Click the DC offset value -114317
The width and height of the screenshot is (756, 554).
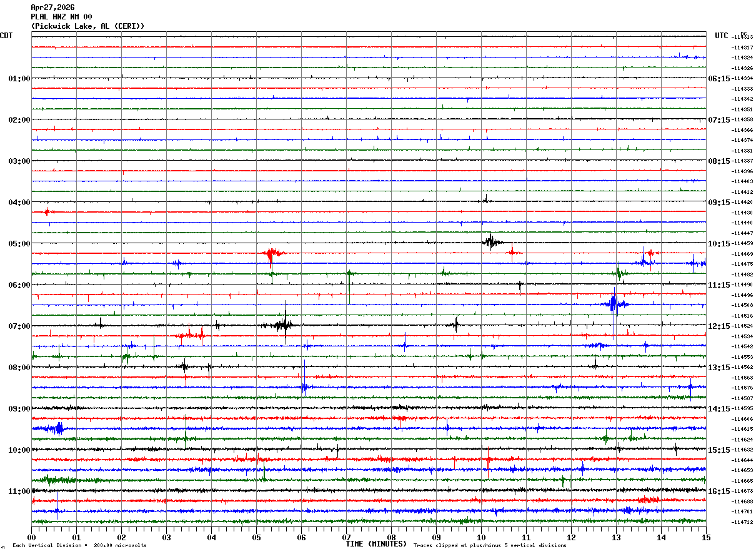[742, 48]
